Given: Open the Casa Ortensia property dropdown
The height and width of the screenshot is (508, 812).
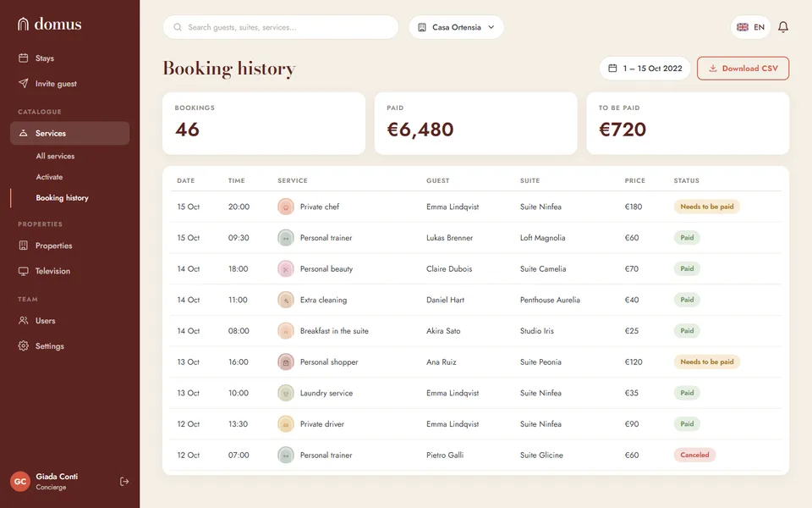Looking at the screenshot, I should pos(456,27).
